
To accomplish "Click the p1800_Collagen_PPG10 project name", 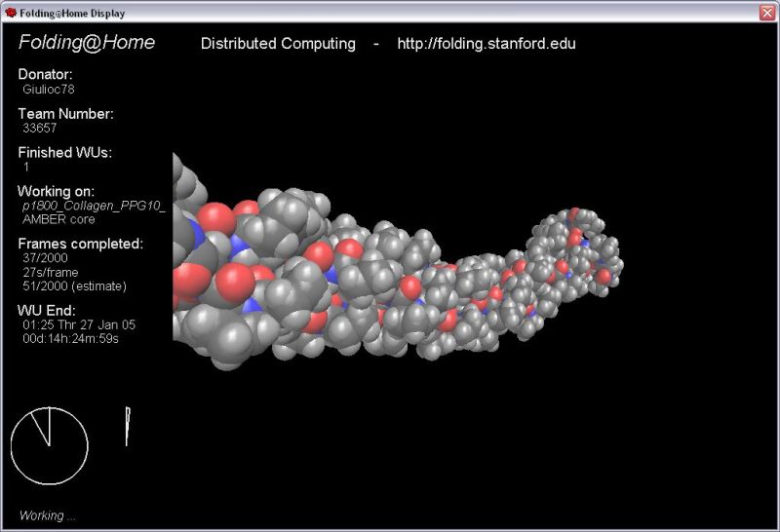I will coord(94,206).
